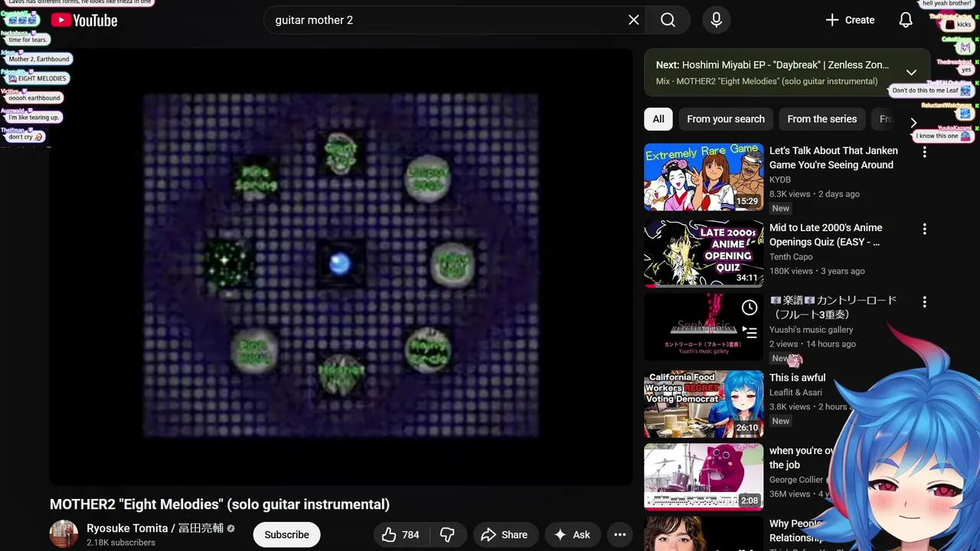Clear the search box text
This screenshot has height=551, width=980.
(633, 20)
